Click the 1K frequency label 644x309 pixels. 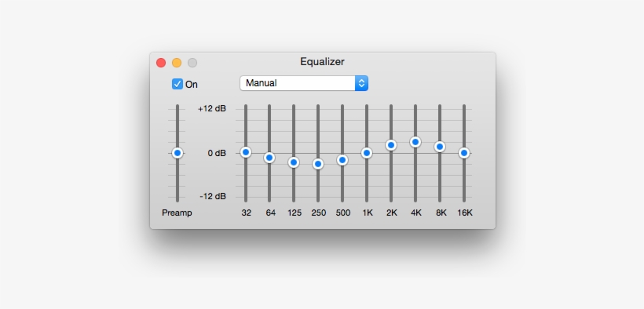[368, 213]
